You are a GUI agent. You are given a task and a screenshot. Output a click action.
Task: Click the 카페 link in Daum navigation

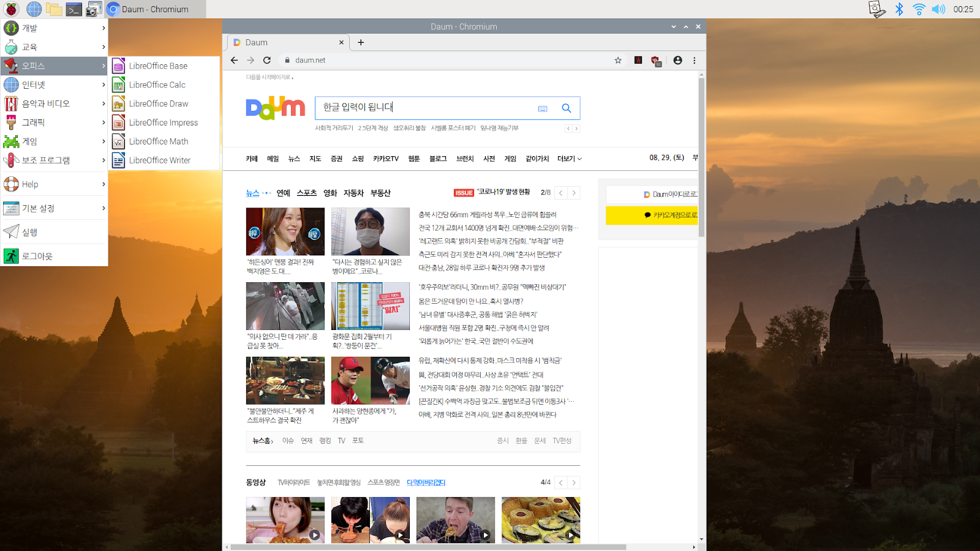[252, 159]
